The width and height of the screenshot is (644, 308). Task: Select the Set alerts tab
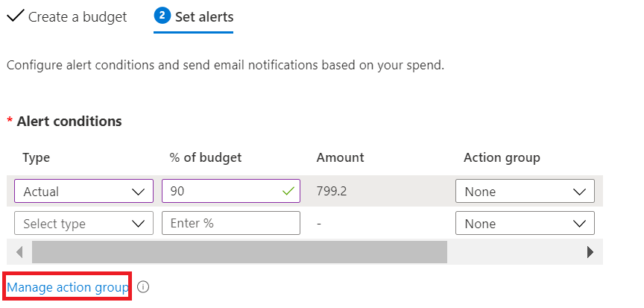coord(203,16)
